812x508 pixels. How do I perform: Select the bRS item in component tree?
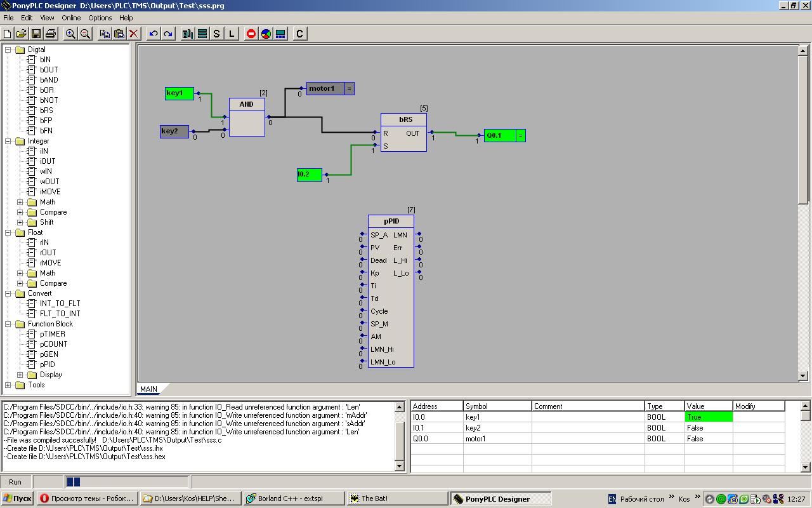click(46, 110)
